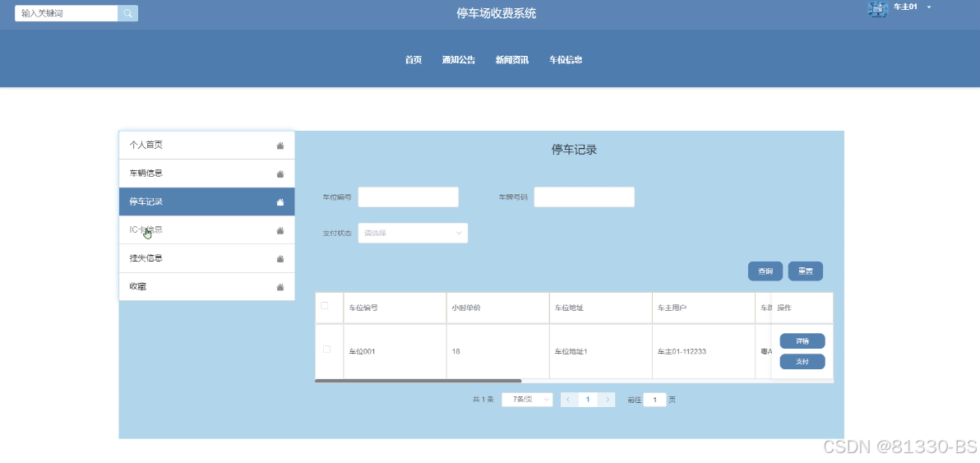This screenshot has width=980, height=463.
Task: Click the 车位地址 column header
Action: (x=601, y=308)
